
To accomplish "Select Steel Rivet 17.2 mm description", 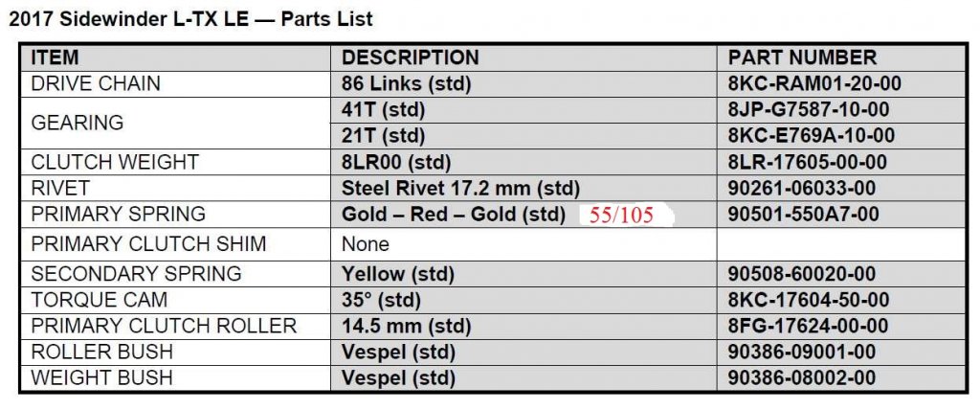I will tap(460, 189).
